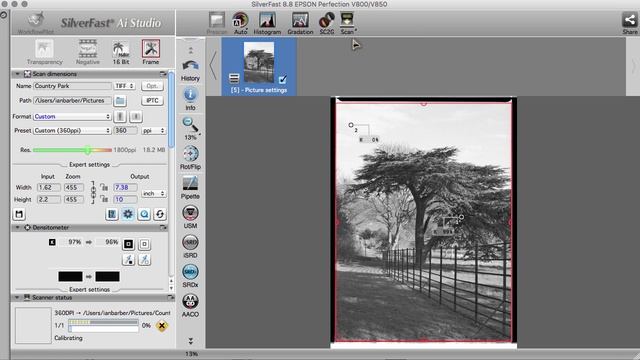Image resolution: width=640 pixels, height=360 pixels.
Task: Open the Histogram tool
Action: 267,23
